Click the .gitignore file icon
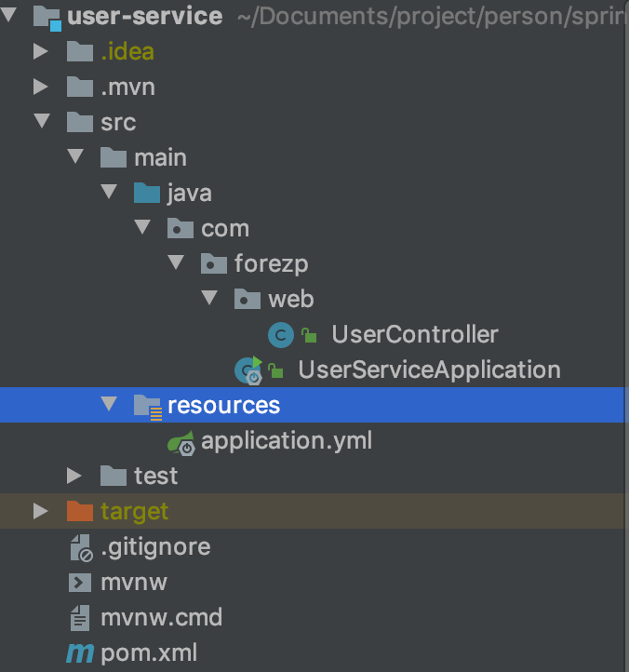 pyautogui.click(x=80, y=547)
